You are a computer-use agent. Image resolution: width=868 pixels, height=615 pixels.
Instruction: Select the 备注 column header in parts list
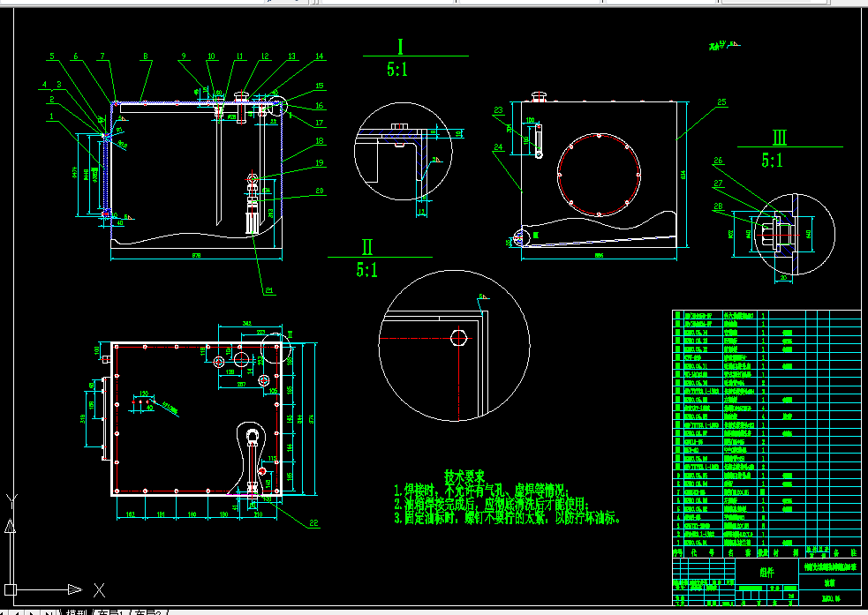pyautogui.click(x=845, y=552)
